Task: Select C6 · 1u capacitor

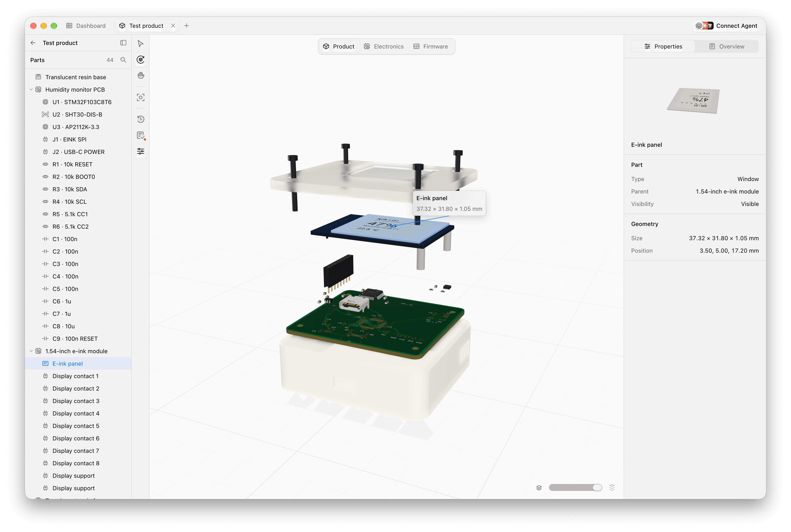Action: (78, 302)
